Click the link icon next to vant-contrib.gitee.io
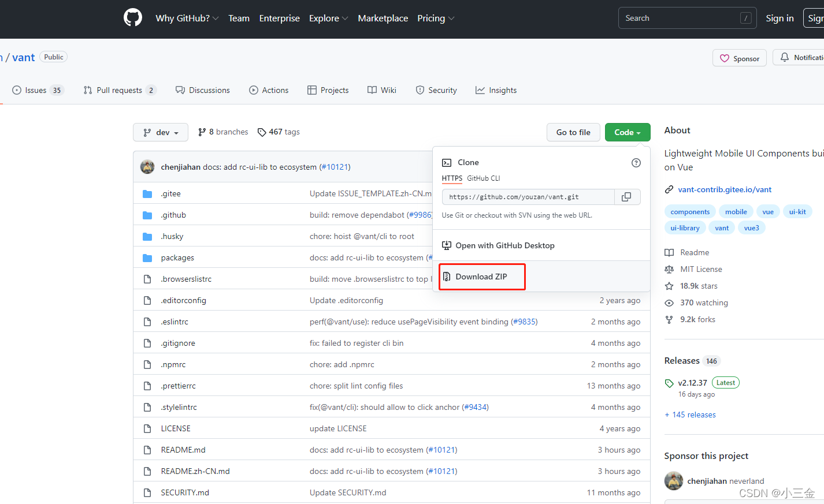This screenshot has height=504, width=824. point(669,189)
